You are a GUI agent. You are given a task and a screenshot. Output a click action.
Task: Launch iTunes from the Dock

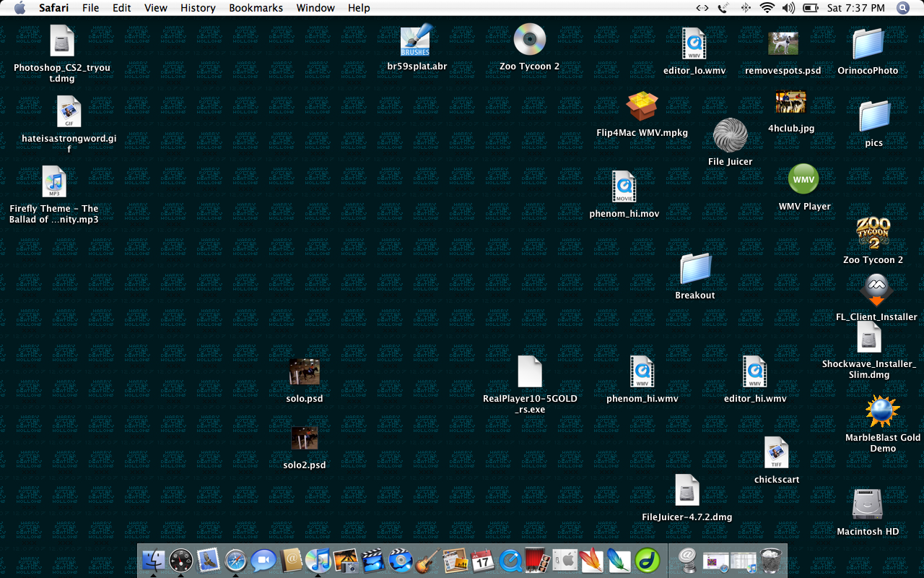tap(318, 560)
